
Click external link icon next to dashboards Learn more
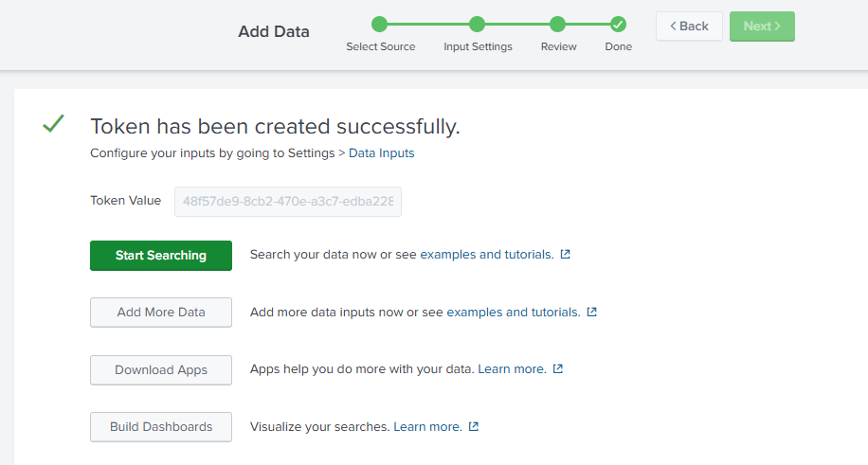[473, 426]
